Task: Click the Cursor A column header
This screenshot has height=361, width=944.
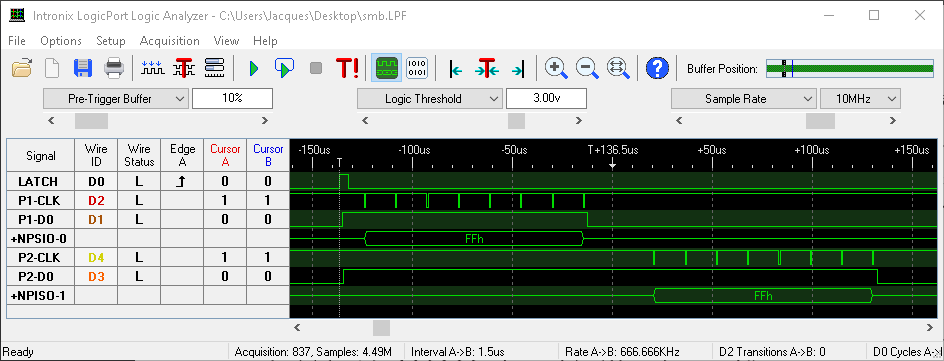Action: [225, 155]
